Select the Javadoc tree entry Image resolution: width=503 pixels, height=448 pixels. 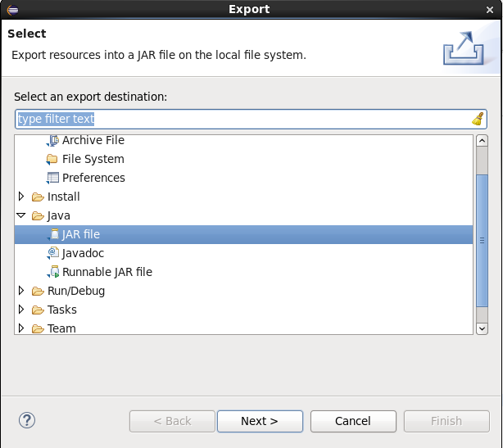[x=83, y=253]
